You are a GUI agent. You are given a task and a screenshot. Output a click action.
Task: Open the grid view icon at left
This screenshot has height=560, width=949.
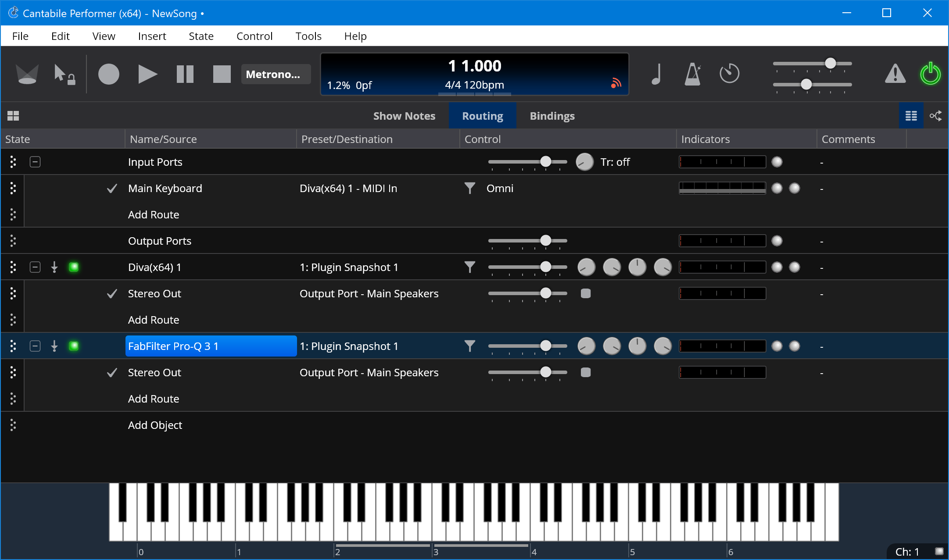(13, 116)
